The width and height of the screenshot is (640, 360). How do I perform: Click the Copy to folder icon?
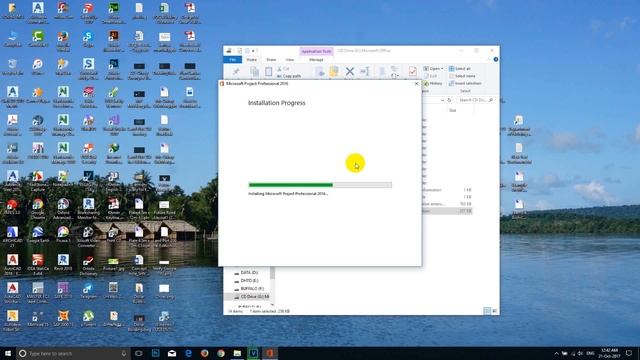(x=334, y=72)
